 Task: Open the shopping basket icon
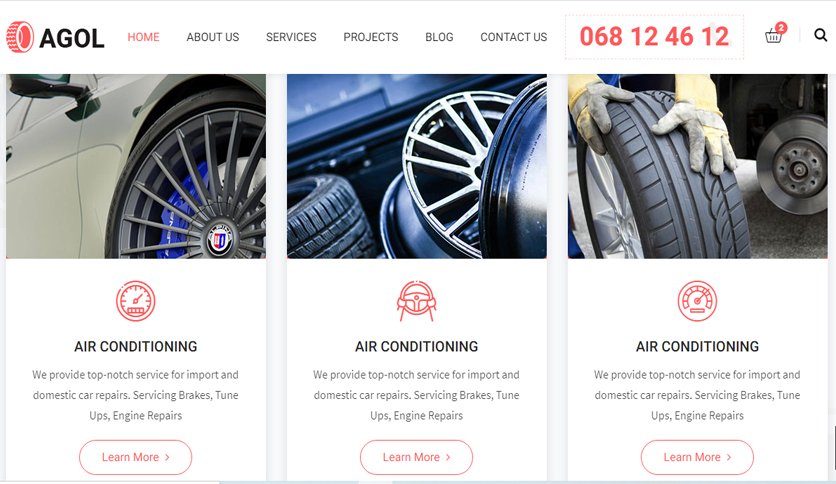click(773, 37)
